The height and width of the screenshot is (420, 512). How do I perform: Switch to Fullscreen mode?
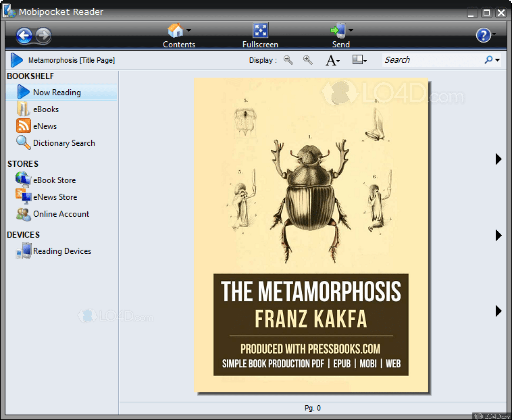click(x=260, y=35)
